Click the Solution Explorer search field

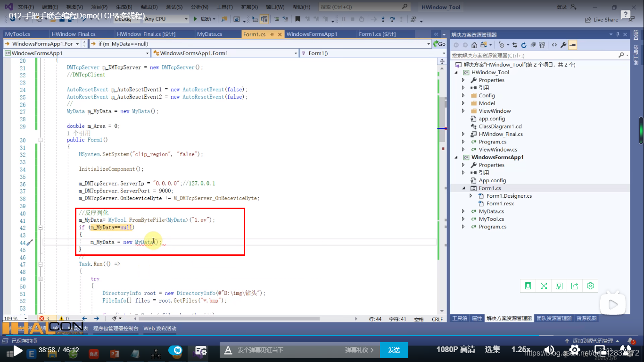pyautogui.click(x=540, y=55)
